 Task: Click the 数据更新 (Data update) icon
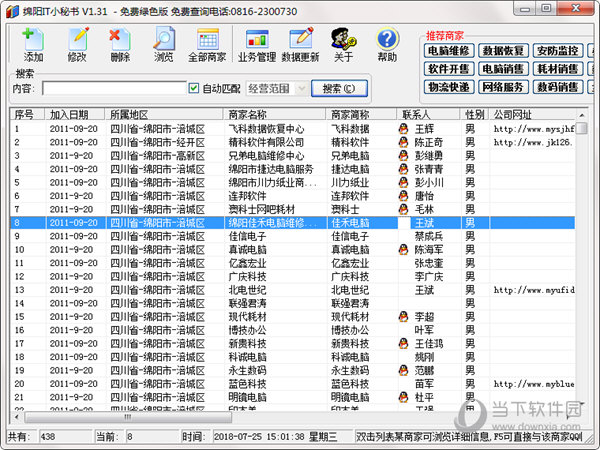coord(300,45)
